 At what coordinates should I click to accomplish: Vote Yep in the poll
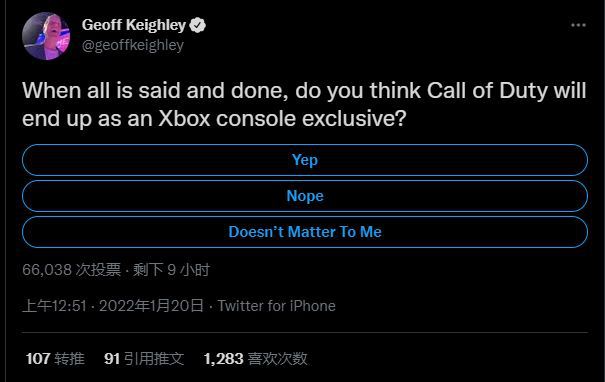coord(305,160)
